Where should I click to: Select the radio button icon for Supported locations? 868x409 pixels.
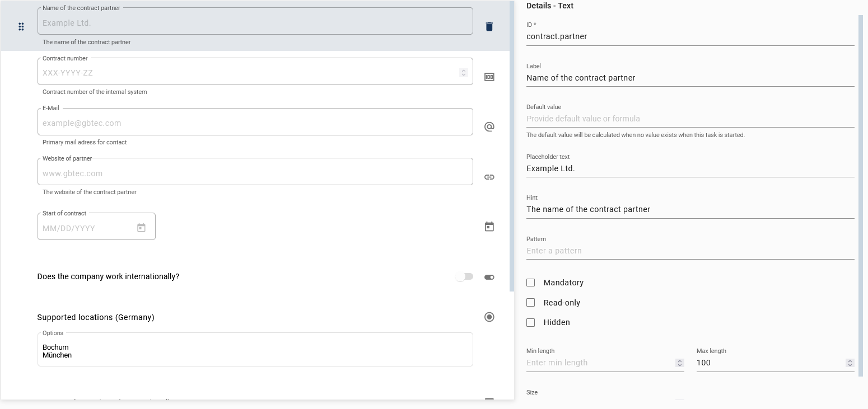(489, 317)
